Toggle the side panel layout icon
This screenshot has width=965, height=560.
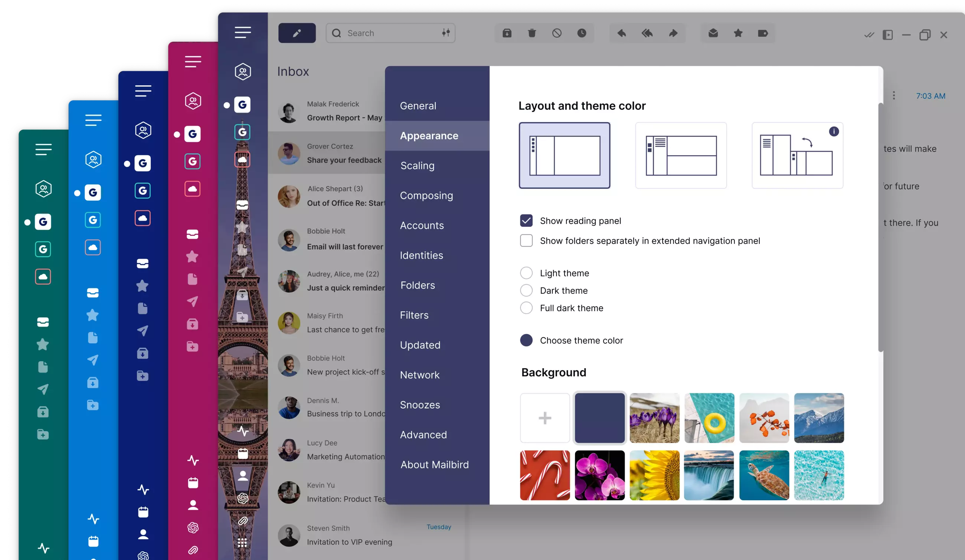888,35
